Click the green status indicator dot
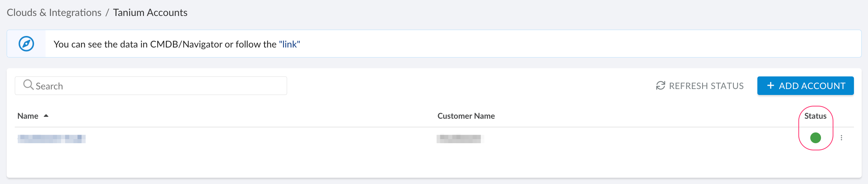This screenshot has width=868, height=184. pyautogui.click(x=815, y=138)
